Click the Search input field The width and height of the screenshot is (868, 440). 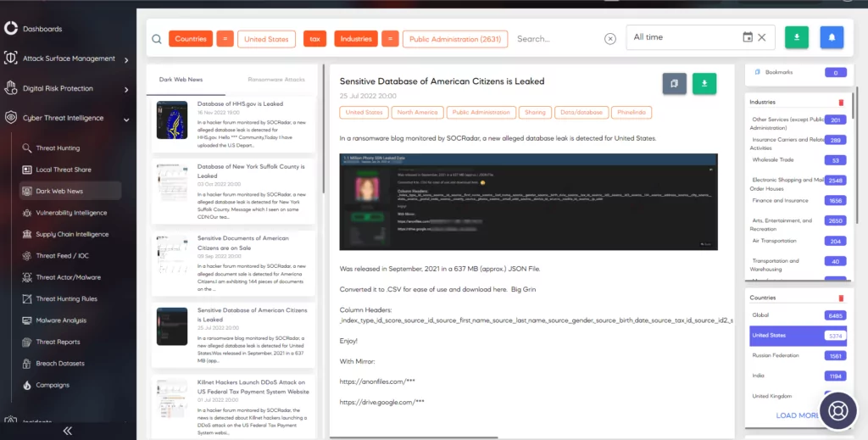(556, 39)
